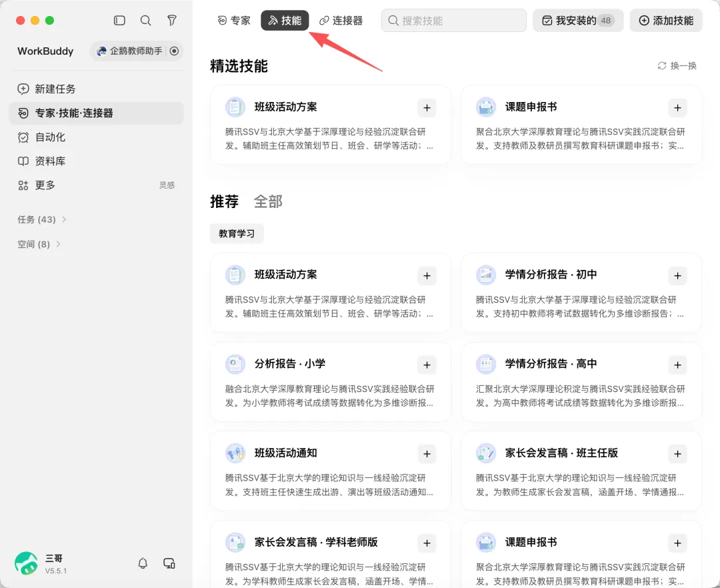Select the 推荐 tab
This screenshot has height=588, width=720.
pos(224,201)
